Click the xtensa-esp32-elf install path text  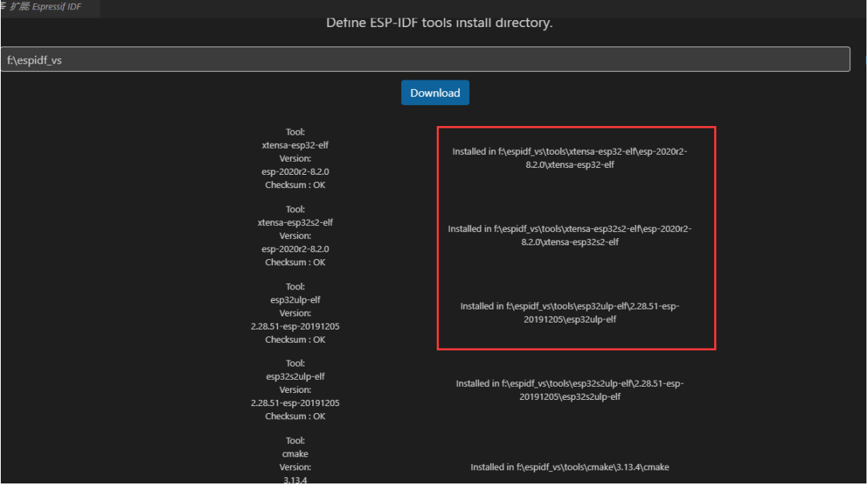[570, 158]
